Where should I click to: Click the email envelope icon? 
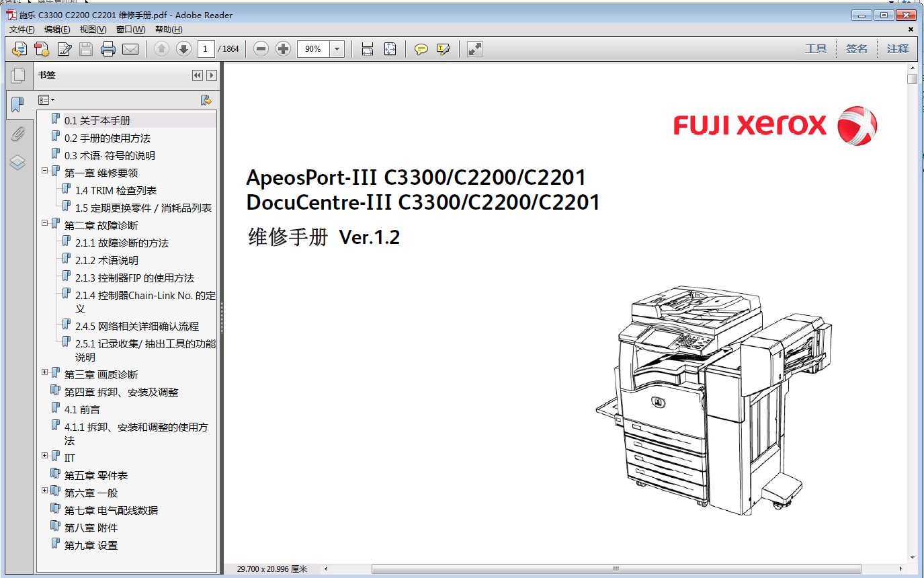click(x=130, y=49)
